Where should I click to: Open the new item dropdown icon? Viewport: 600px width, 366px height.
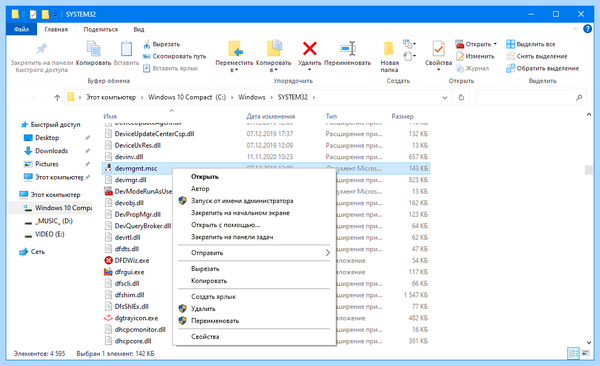pyautogui.click(x=409, y=44)
